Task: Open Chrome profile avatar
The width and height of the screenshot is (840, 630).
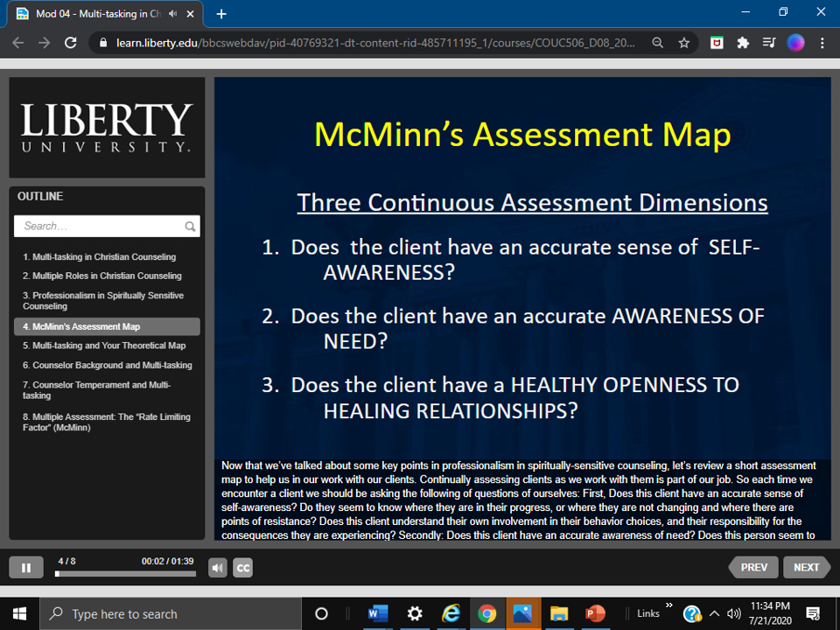Action: point(795,43)
